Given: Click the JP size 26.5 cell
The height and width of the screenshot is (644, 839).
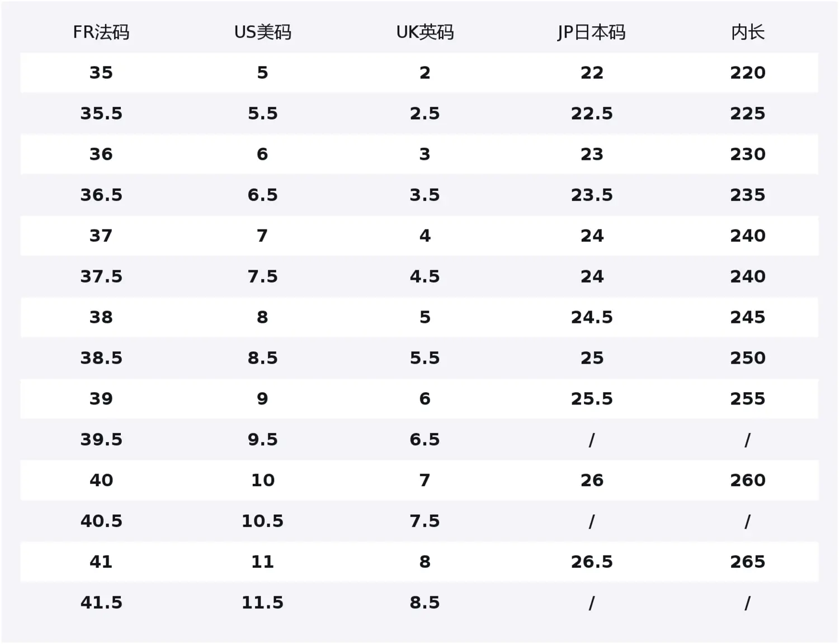Looking at the screenshot, I should pos(592,562).
